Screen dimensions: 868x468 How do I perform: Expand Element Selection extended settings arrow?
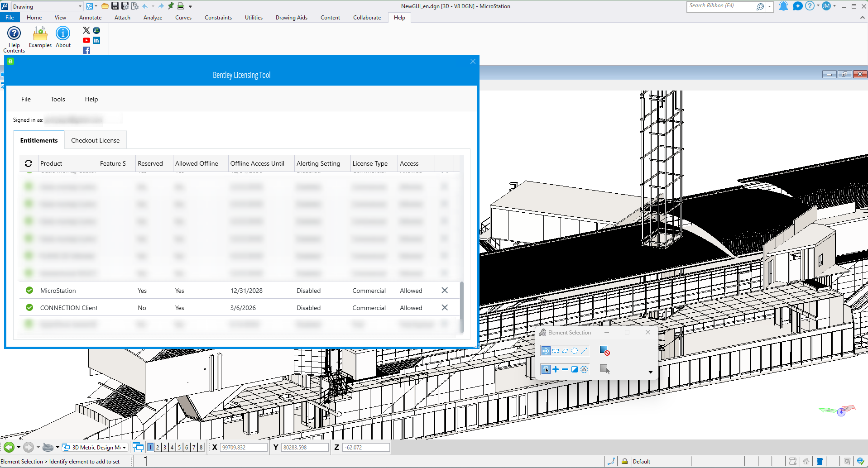(x=650, y=372)
